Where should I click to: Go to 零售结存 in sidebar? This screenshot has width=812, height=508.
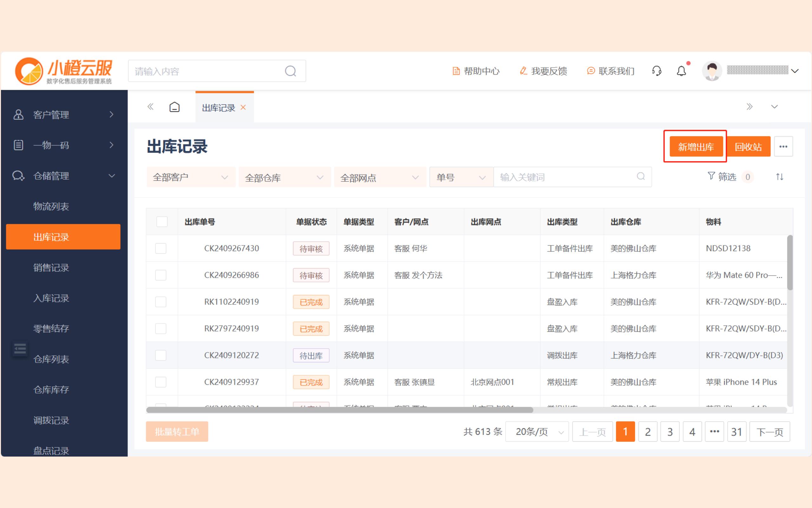pos(51,328)
